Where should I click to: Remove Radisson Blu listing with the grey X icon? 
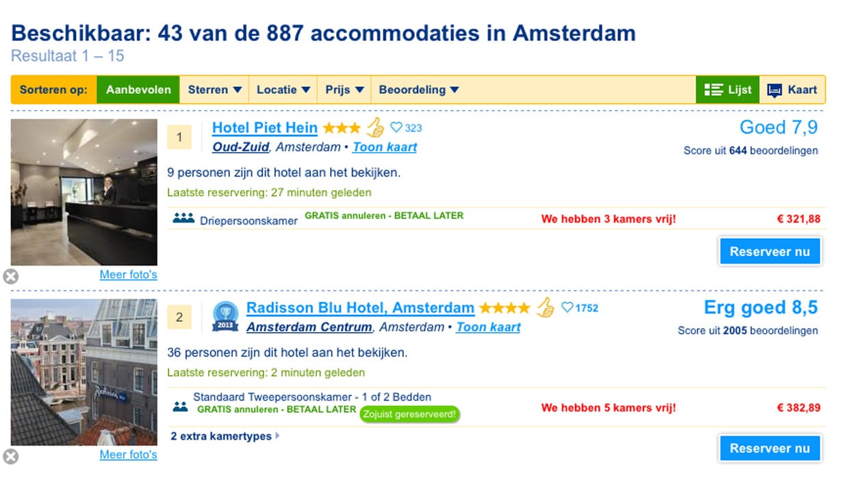(x=10, y=456)
